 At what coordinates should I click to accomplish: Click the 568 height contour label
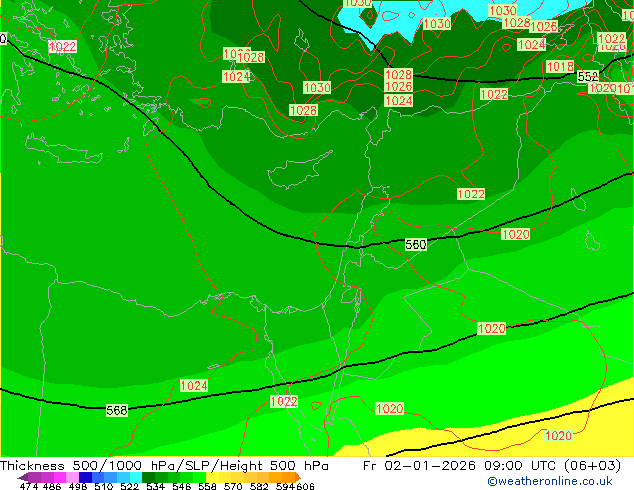117,410
